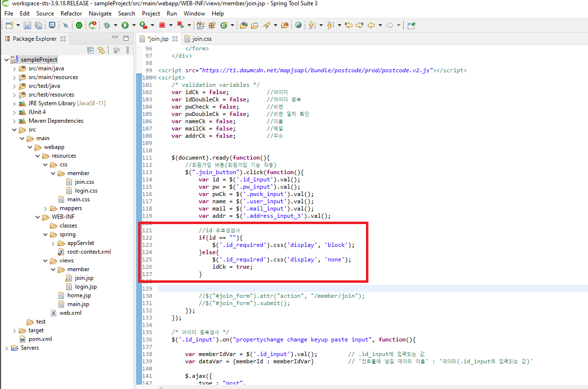The height and width of the screenshot is (389, 588).
Task: Click the Boot Dashboard green power icon
Action: click(79, 25)
